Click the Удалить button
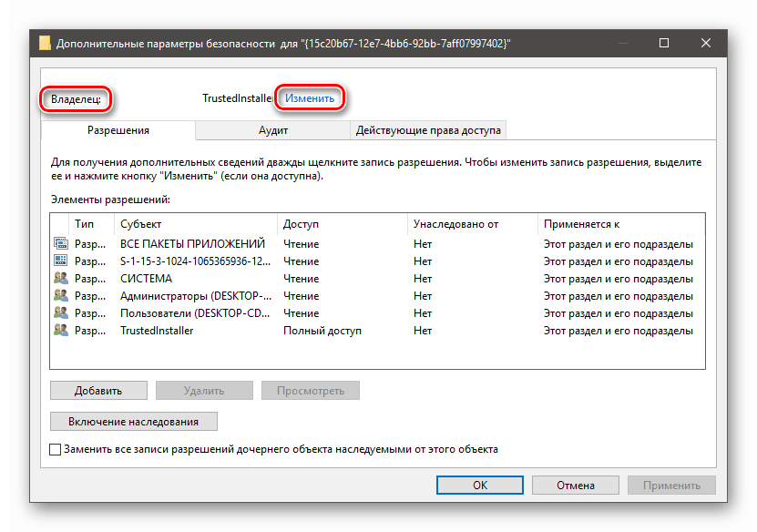Viewport: 757px width, 532px height. click(204, 391)
